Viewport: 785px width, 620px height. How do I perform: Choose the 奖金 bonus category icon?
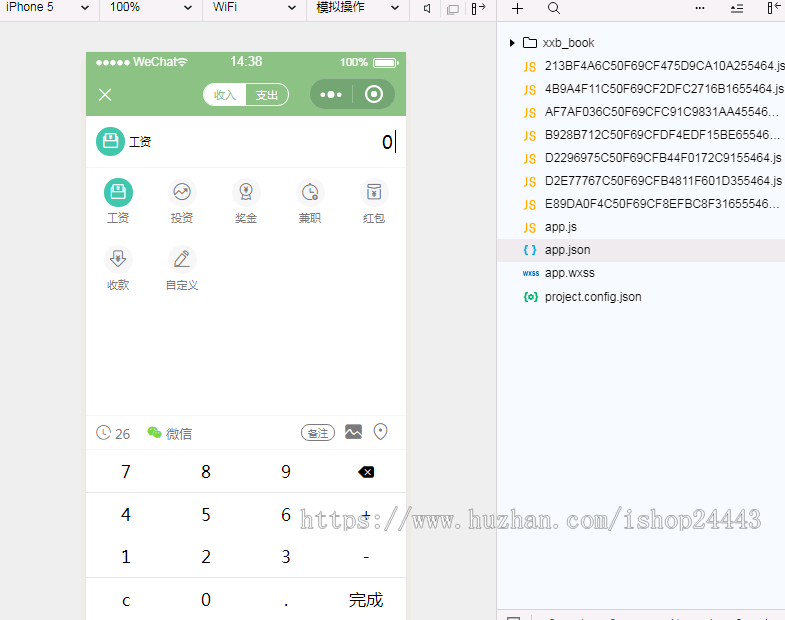[x=246, y=192]
